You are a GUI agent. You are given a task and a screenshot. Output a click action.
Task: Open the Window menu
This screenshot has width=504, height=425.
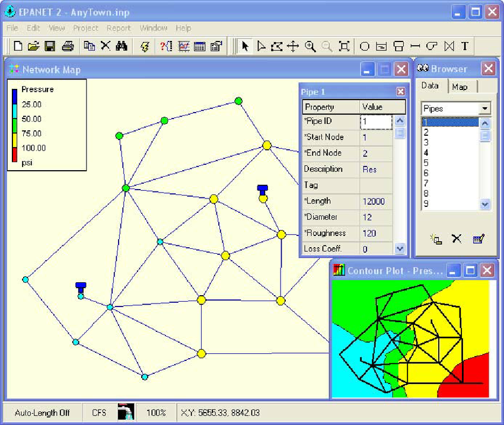tap(154, 28)
